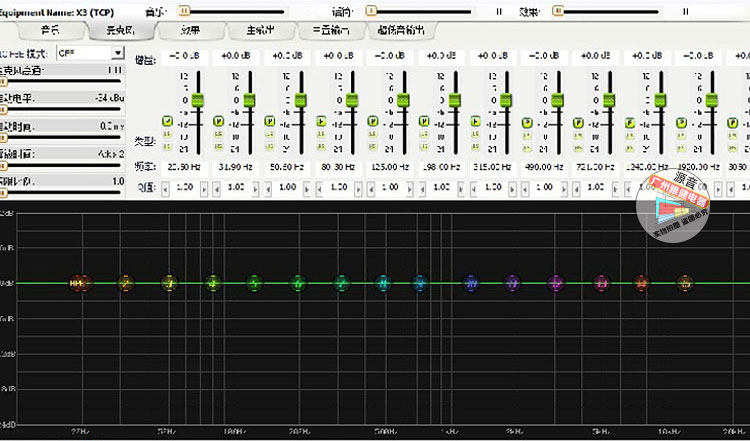Select the peaking (P) filter type for the 1240.00 Hz band
The height and width of the screenshot is (441, 750).
(x=630, y=122)
